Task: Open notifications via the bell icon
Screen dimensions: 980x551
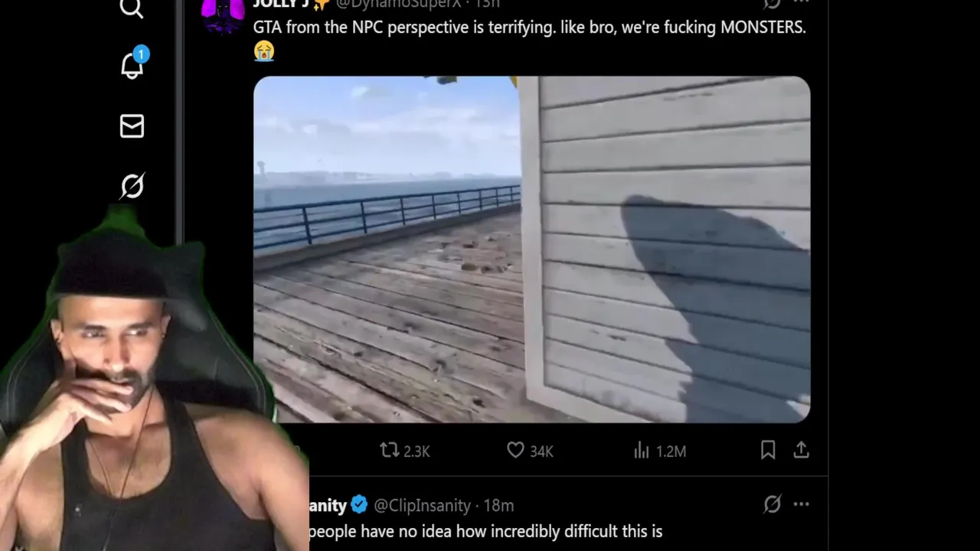Action: click(x=132, y=65)
